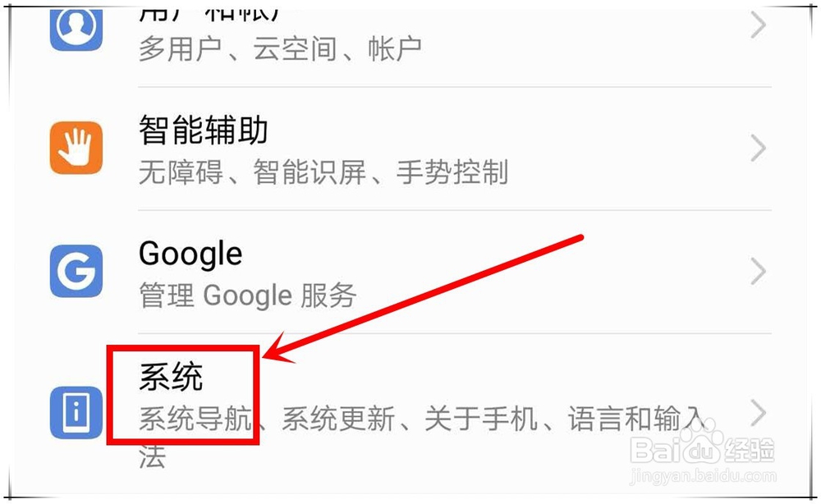Open the 系统 settings entry title
This screenshot has height=504, width=821.
171,377
